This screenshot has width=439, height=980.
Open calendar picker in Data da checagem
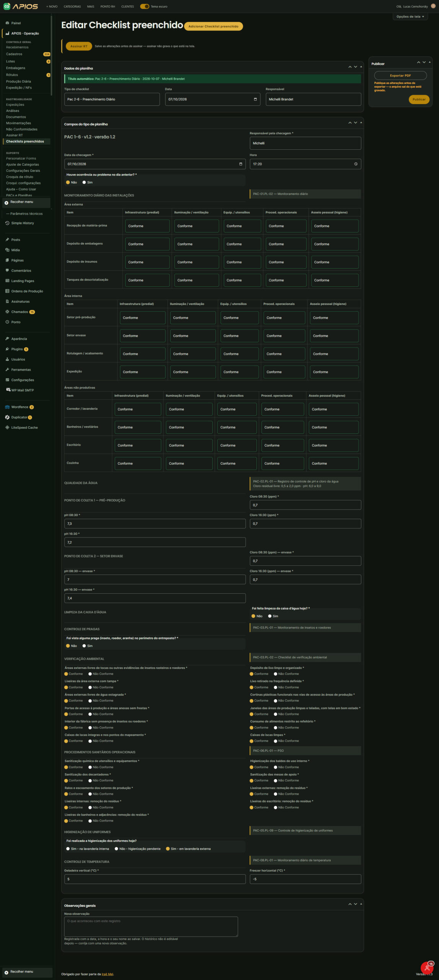(x=241, y=164)
